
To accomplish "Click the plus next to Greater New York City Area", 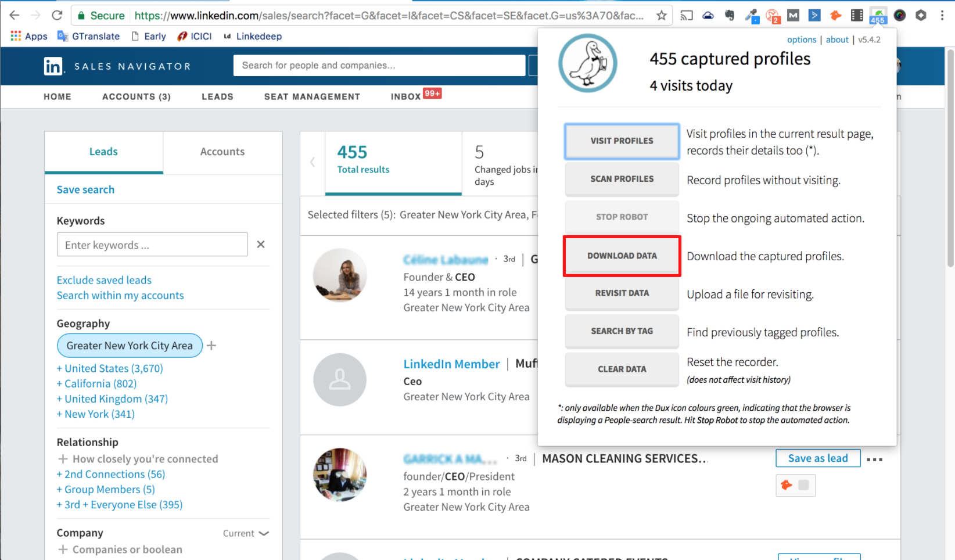I will [x=211, y=346].
